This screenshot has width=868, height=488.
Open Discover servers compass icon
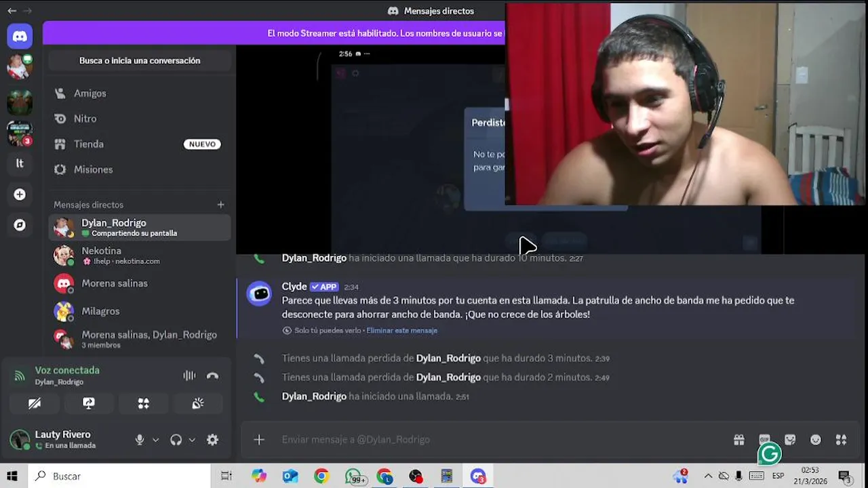[x=20, y=225]
